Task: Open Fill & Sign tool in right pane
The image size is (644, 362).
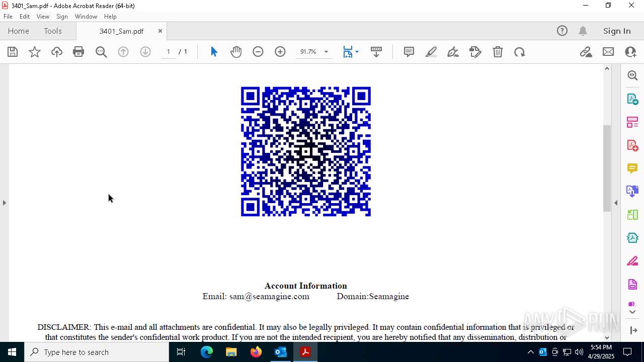Action: coord(632,261)
